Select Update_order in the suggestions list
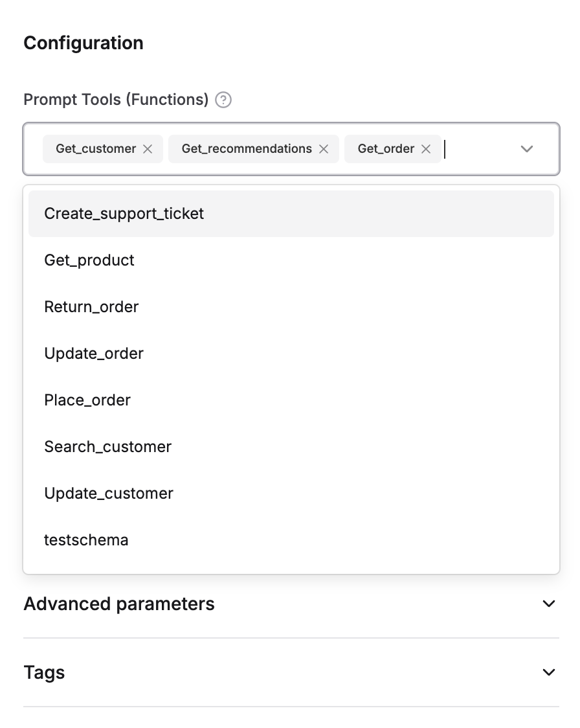Image resolution: width=580 pixels, height=728 pixels. point(94,353)
